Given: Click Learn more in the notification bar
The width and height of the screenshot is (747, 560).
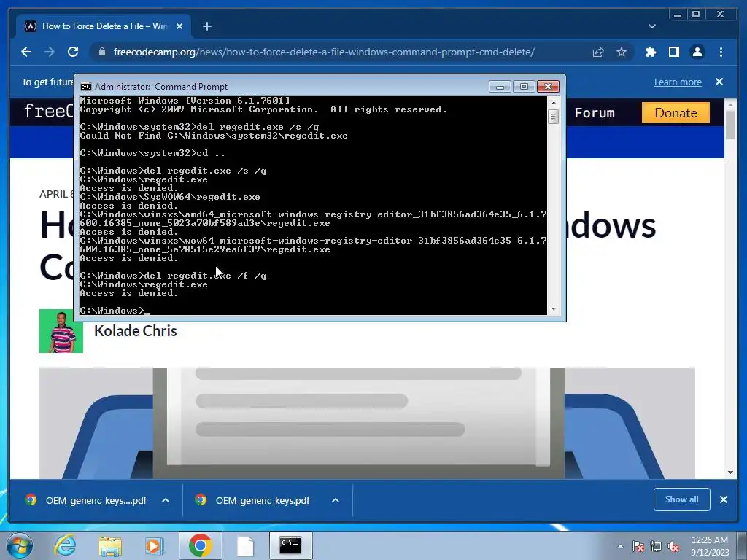Looking at the screenshot, I should 678,82.
